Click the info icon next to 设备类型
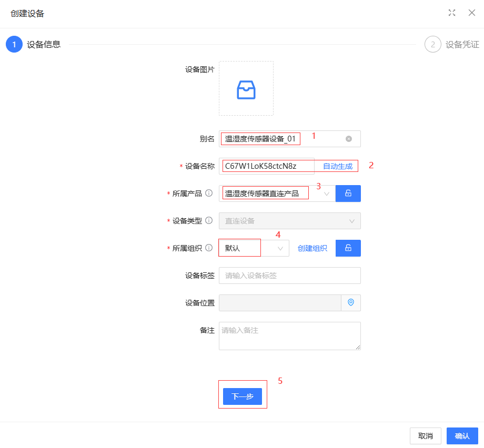This screenshot has width=484, height=448. pos(209,221)
